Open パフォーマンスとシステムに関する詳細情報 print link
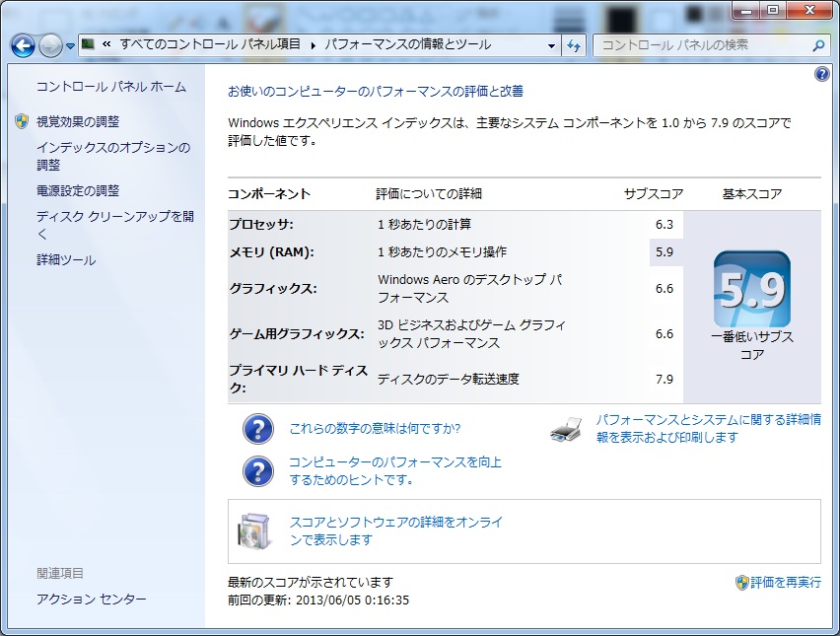Image resolution: width=840 pixels, height=636 pixels. point(709,428)
